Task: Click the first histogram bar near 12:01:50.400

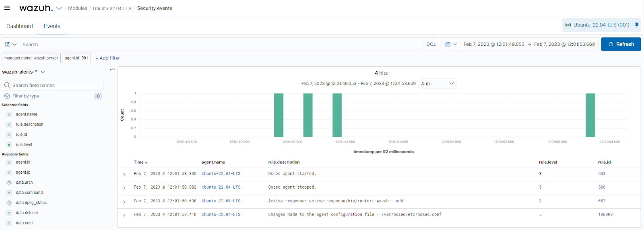Action: [x=279, y=115]
